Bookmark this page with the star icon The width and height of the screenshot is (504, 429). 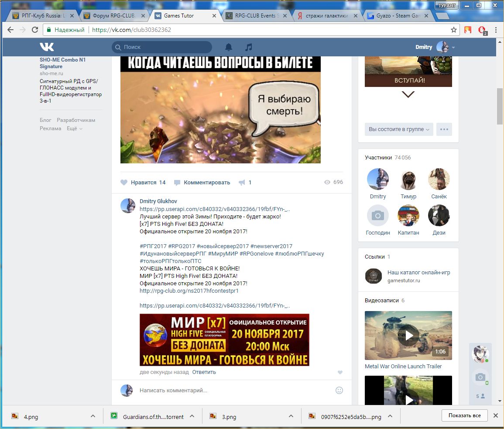453,30
